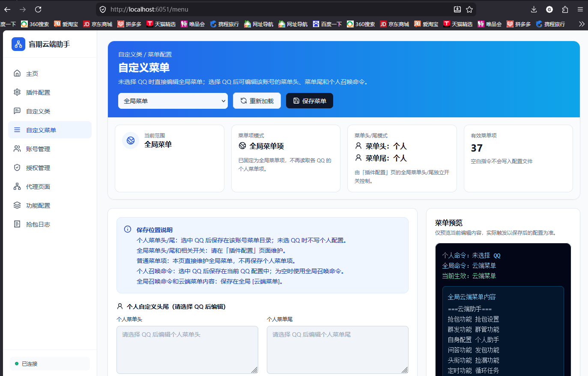The height and width of the screenshot is (376, 588).
Task: Click the 全局云端菜单内容 label in preview
Action: click(x=472, y=297)
